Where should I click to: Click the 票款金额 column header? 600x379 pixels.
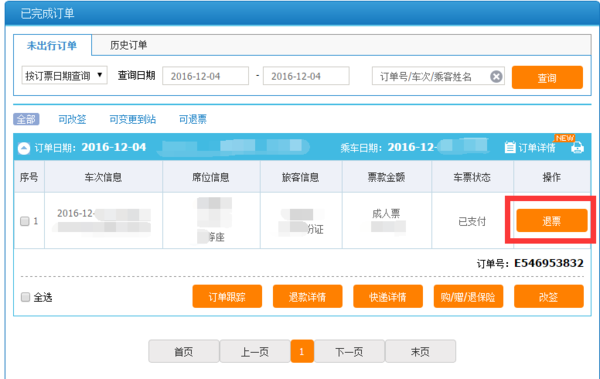pos(386,177)
